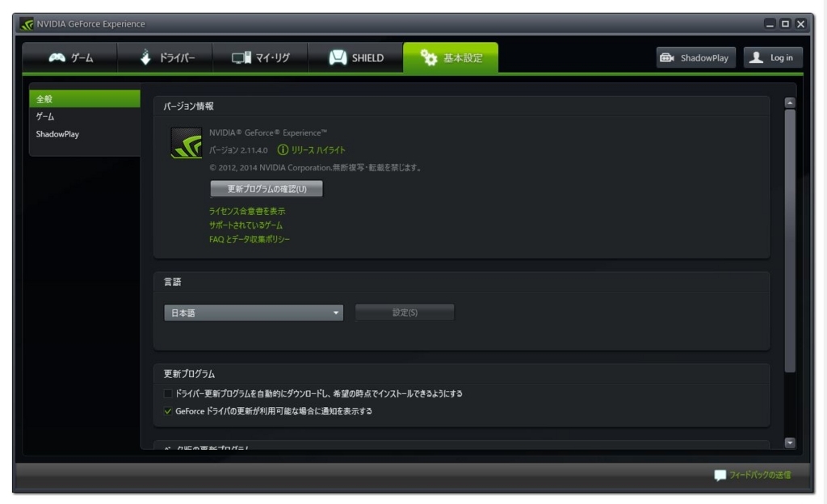Open the FAQ とデータ収集ポリシー link
The width and height of the screenshot is (827, 504).
click(x=250, y=239)
